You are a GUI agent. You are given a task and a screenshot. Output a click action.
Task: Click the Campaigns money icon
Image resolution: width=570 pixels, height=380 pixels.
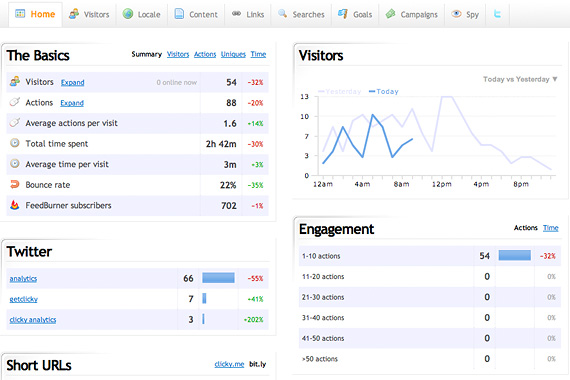tap(390, 14)
